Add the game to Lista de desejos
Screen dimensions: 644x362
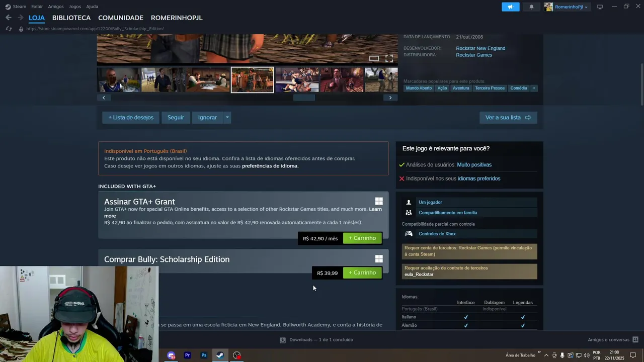click(x=131, y=117)
